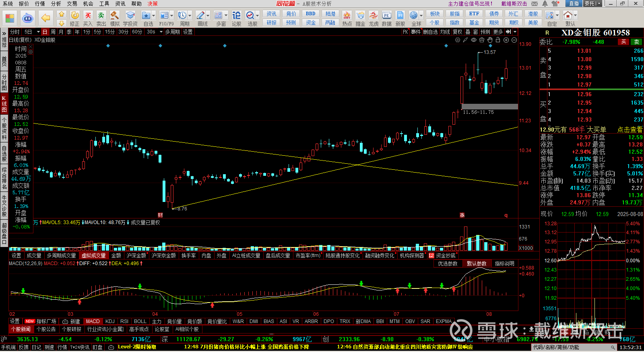Click the yellow back arrow icon
The height and width of the screenshot is (352, 644).
pyautogui.click(x=46, y=18)
